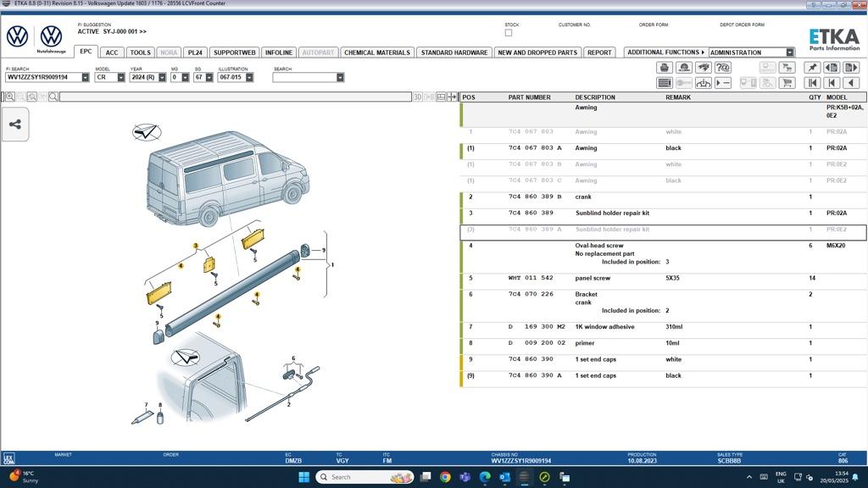Screen dimensions: 868x488
Task: Click the print icon in the toolbar
Action: pos(665,68)
